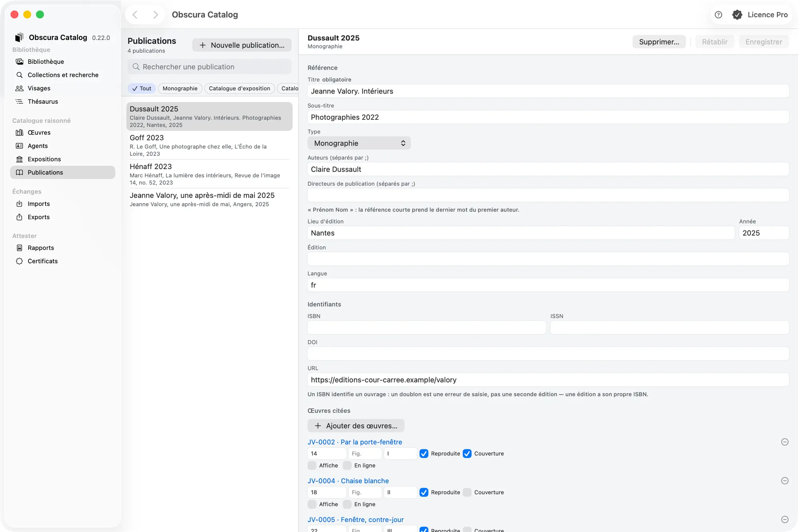Open the Certificats seal icon
Screen dimensions: 798x532
click(x=19, y=261)
